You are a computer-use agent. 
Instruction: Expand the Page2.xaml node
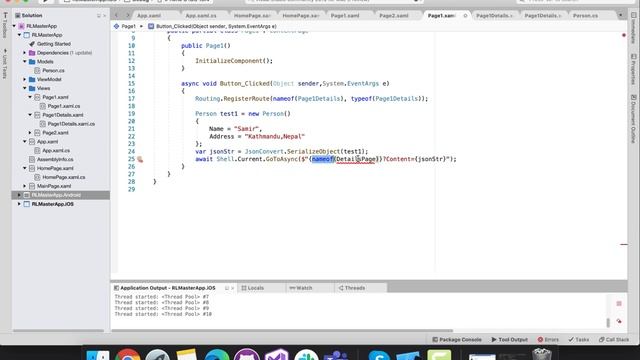(x=30, y=133)
